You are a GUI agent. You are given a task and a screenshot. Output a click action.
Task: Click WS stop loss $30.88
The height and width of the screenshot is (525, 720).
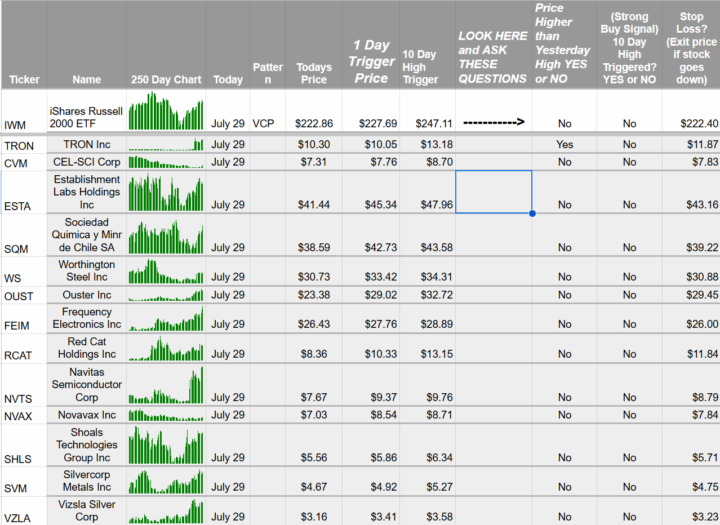703,277
